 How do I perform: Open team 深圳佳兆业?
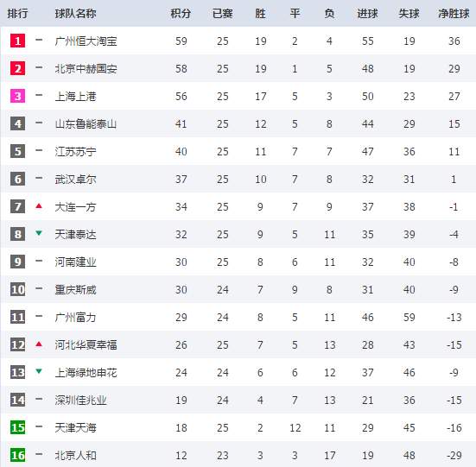click(x=80, y=401)
